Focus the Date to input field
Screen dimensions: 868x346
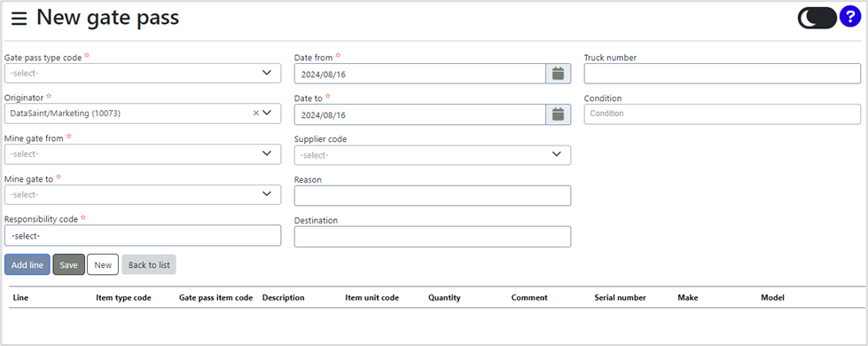[420, 114]
